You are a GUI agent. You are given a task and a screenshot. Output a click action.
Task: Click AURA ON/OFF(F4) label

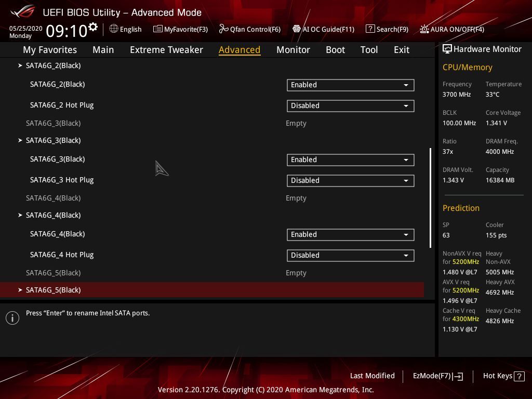tap(457, 29)
